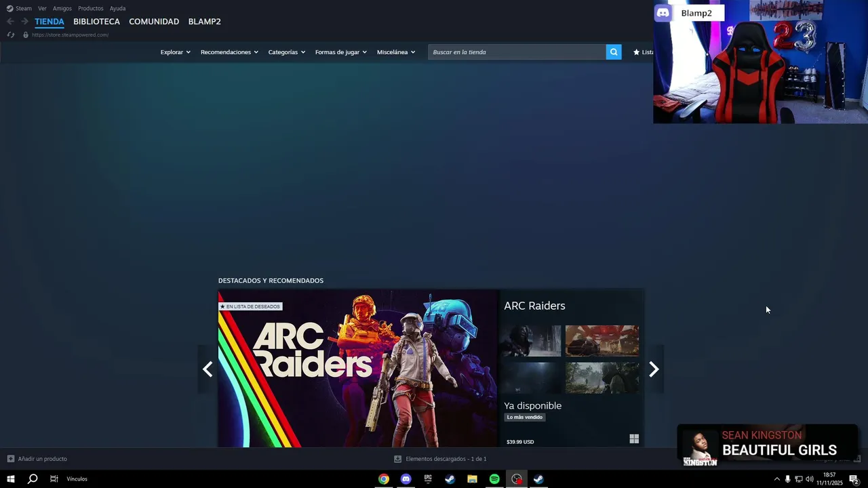Click the magnifier button to search the store
Screen dimensions: 868x488
point(614,52)
